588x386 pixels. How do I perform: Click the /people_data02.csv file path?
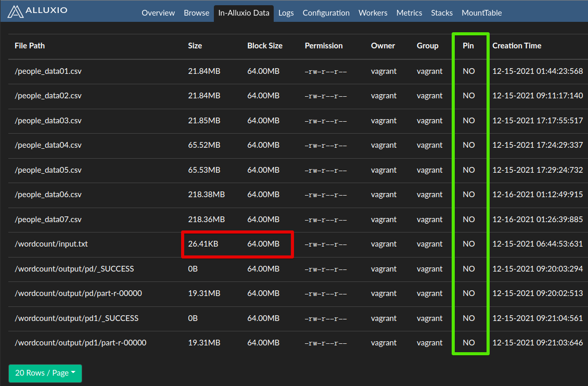[x=48, y=96]
